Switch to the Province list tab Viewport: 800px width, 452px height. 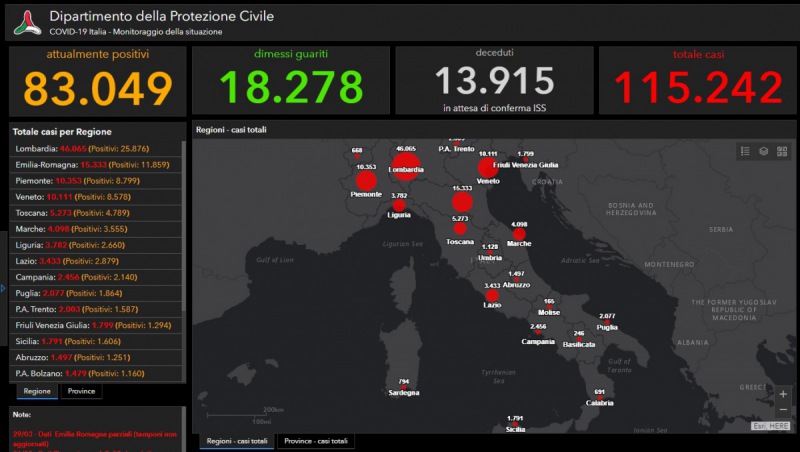(82, 391)
